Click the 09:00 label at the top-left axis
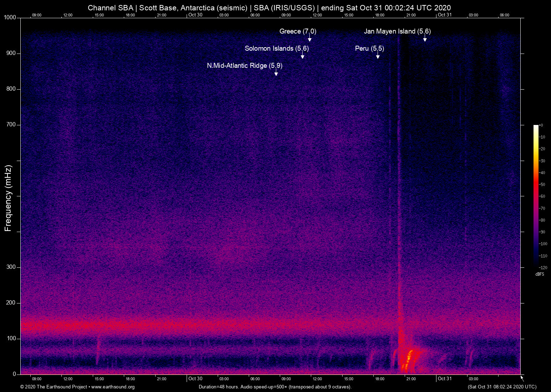This screenshot has width=551, height=392. coord(37,15)
